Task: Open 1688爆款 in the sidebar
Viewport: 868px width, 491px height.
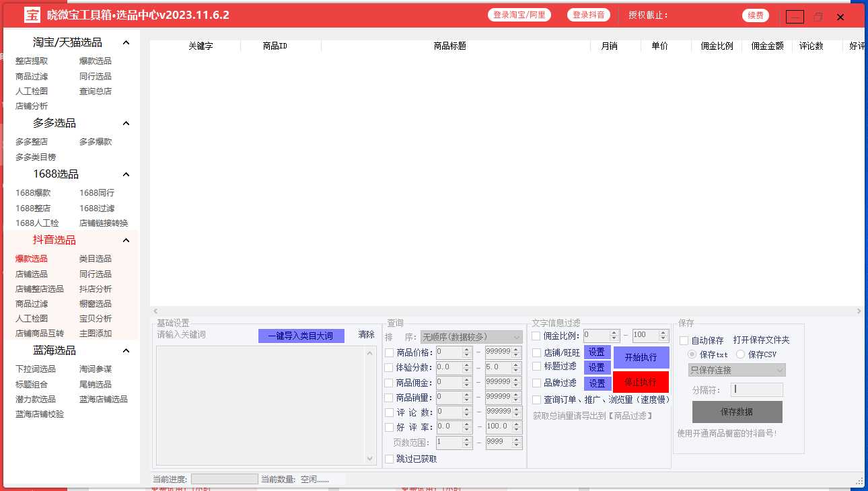Action: (33, 193)
